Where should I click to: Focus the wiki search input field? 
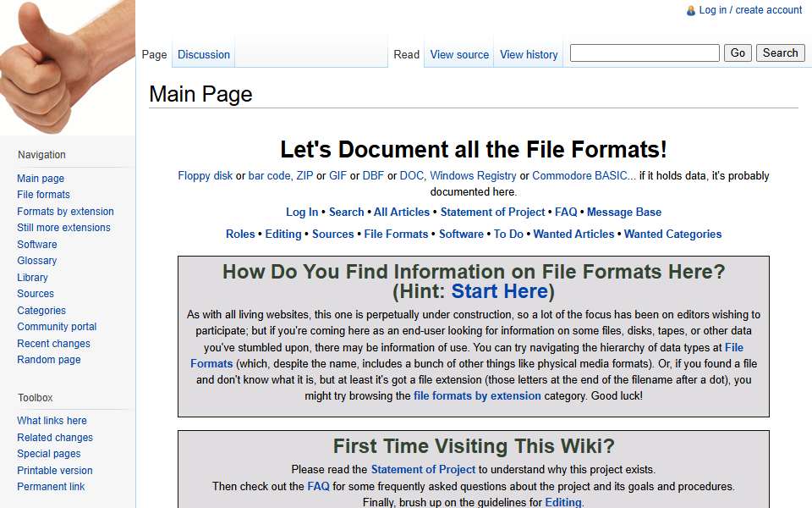645,52
